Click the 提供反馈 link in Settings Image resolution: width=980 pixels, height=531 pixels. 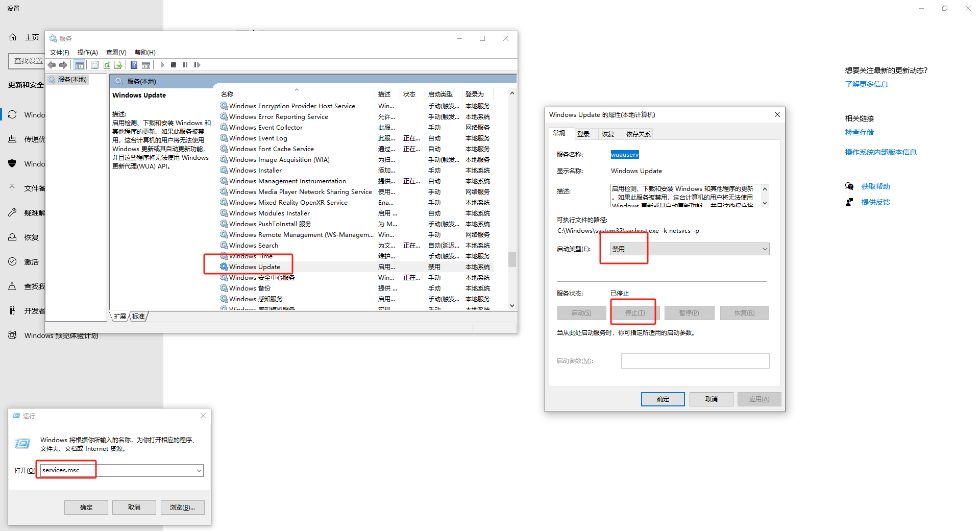click(x=876, y=202)
